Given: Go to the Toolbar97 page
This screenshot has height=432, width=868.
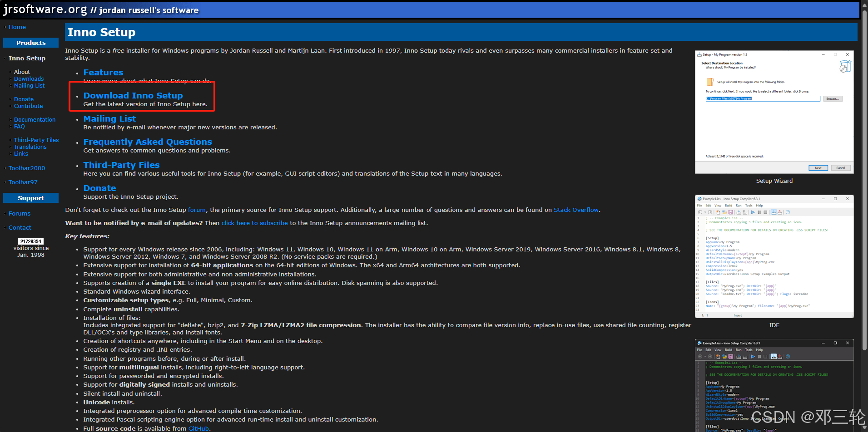Looking at the screenshot, I should (x=23, y=182).
